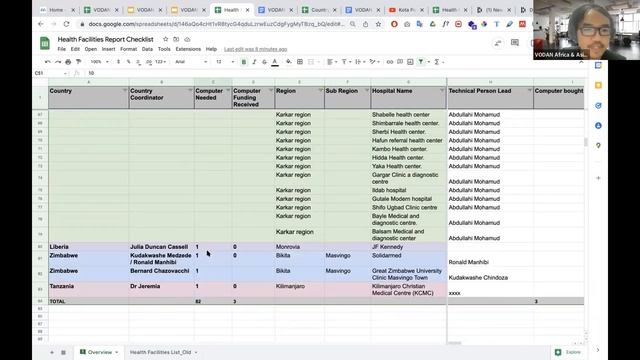Open the font size dropdown
The image size is (640, 360).
(x=224, y=62)
